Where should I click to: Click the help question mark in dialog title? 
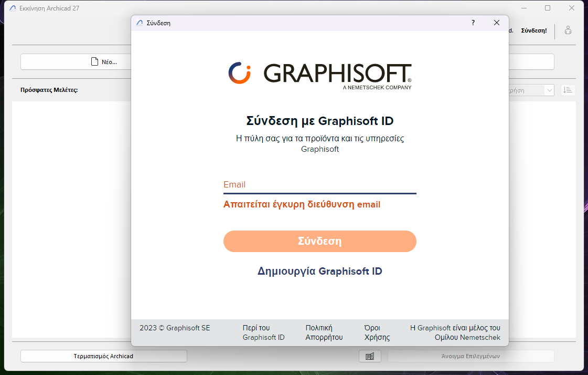point(473,23)
